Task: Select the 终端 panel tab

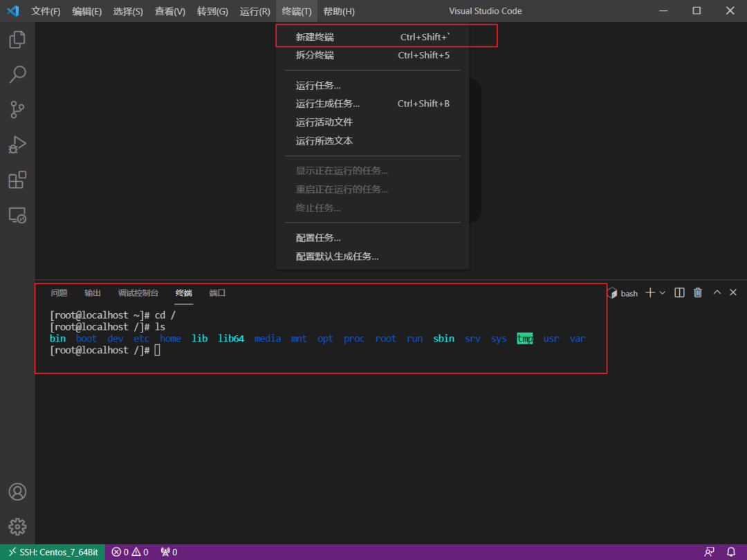Action: tap(183, 293)
